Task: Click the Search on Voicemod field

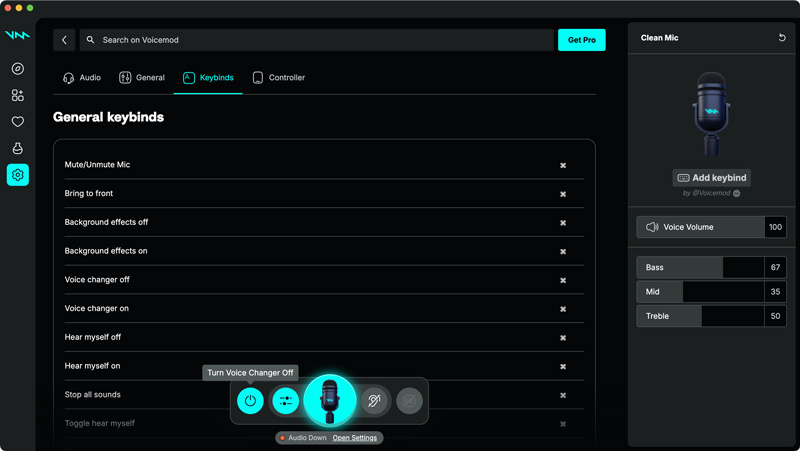Action: pos(315,40)
